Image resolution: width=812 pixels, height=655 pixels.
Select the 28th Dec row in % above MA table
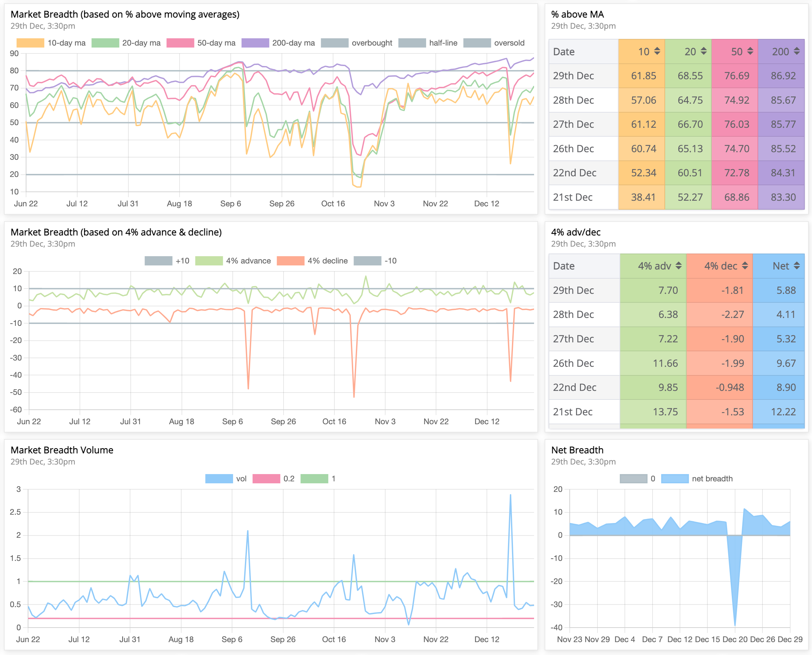pos(677,100)
